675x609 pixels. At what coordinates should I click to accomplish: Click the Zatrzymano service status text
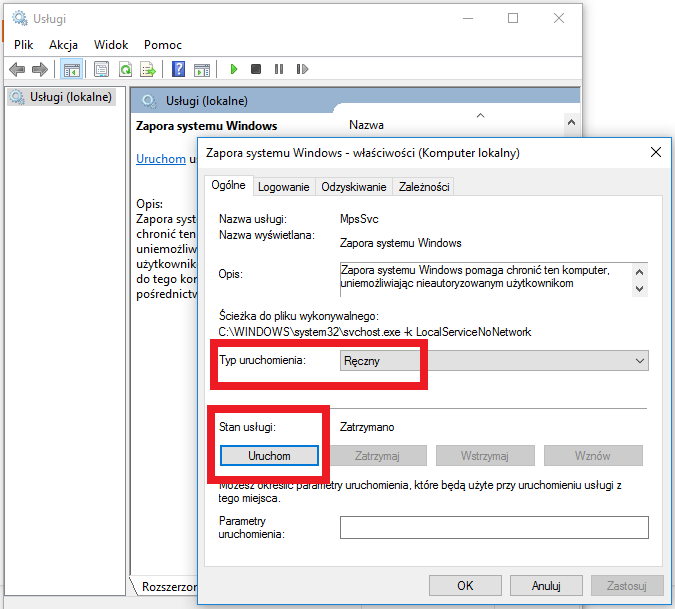[367, 427]
